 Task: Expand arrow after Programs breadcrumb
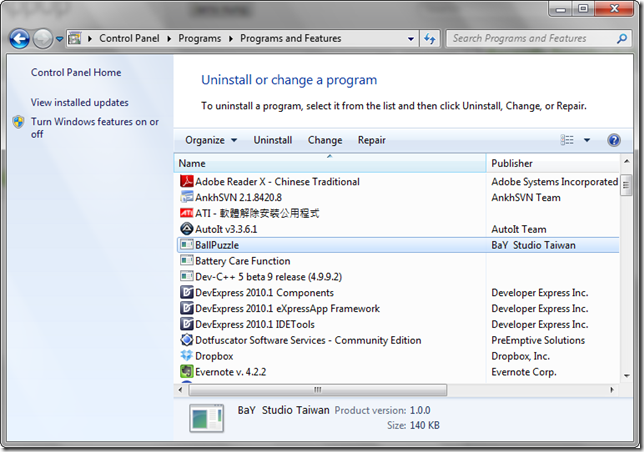pyautogui.click(x=231, y=39)
